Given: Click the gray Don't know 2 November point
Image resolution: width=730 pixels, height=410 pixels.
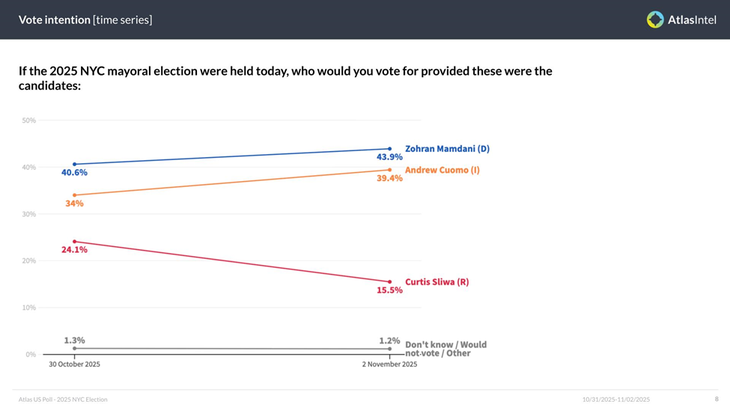Looking at the screenshot, I should point(390,349).
